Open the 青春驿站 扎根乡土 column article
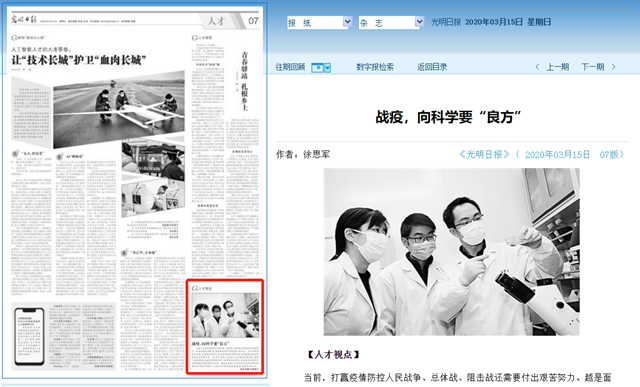The height and width of the screenshot is (387, 640). click(x=244, y=80)
